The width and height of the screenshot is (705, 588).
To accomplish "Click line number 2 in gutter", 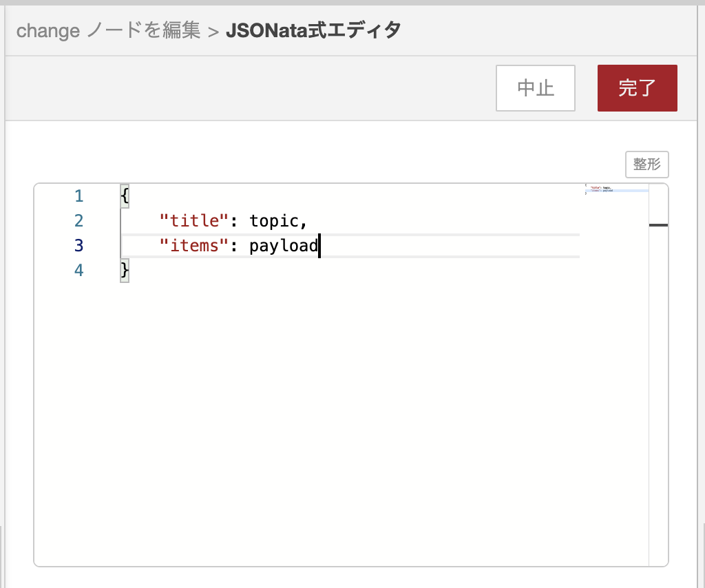I will pos(78,221).
